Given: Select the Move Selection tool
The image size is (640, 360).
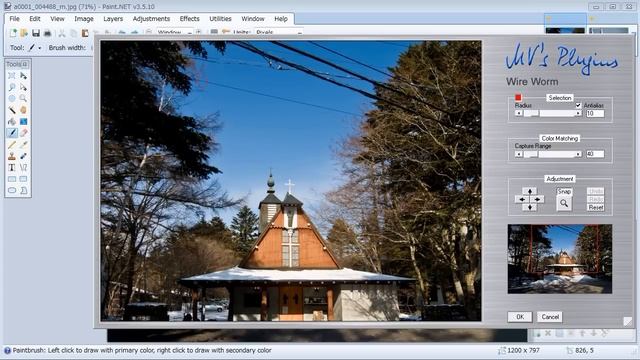Looking at the screenshot, I should tap(23, 87).
